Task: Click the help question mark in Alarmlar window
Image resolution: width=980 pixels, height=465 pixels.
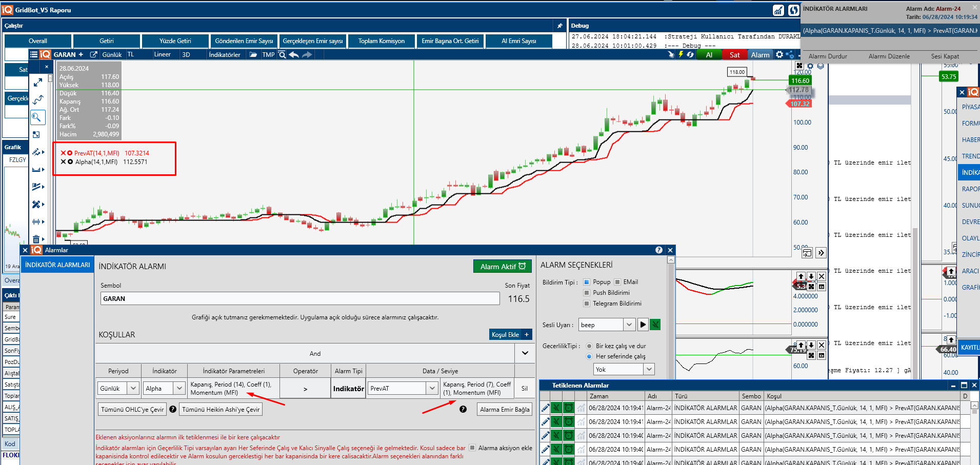Action: 658,250
